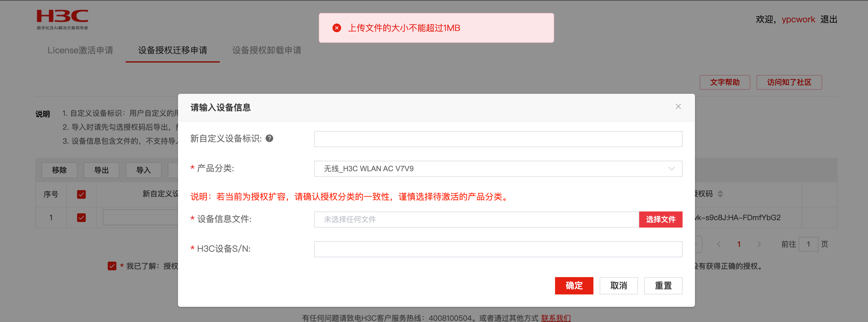Image resolution: width=868 pixels, height=322 pixels.
Task: Click the 选择文件 button
Action: (x=660, y=220)
